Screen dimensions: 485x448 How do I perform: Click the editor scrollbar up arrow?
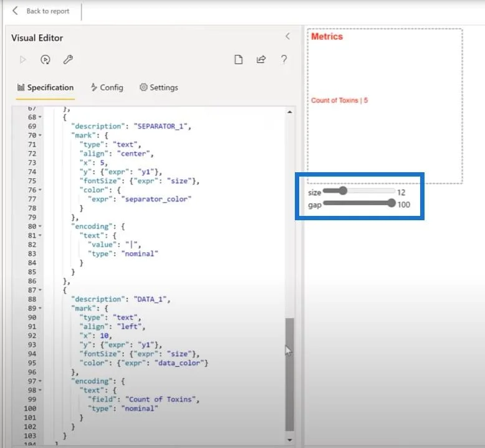click(x=289, y=112)
